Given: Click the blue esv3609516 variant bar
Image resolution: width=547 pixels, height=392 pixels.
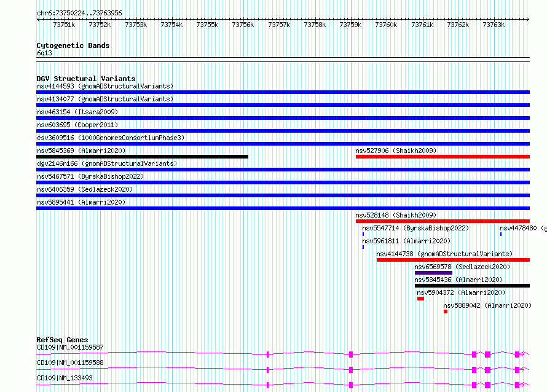Looking at the screenshot, I should coord(283,144).
